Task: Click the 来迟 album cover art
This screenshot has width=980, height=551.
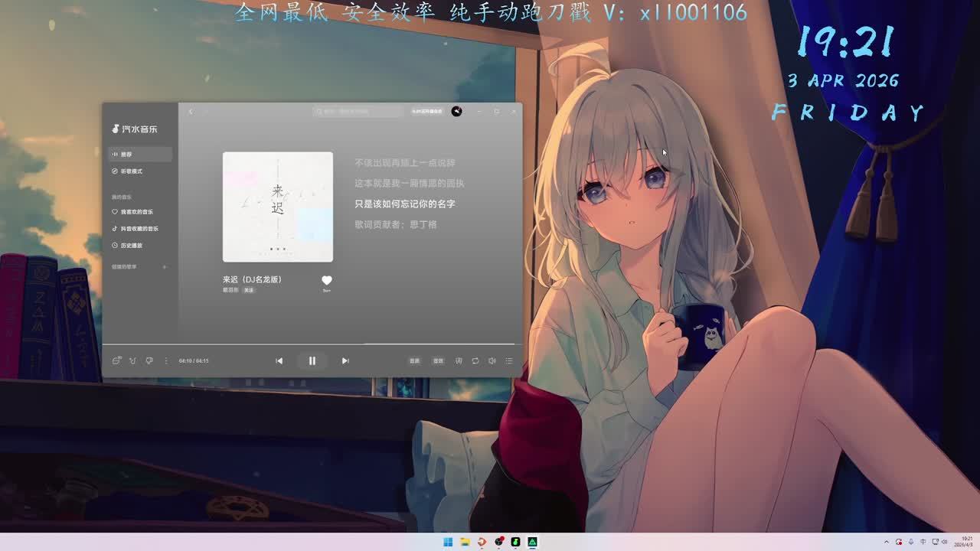Action: (x=278, y=207)
